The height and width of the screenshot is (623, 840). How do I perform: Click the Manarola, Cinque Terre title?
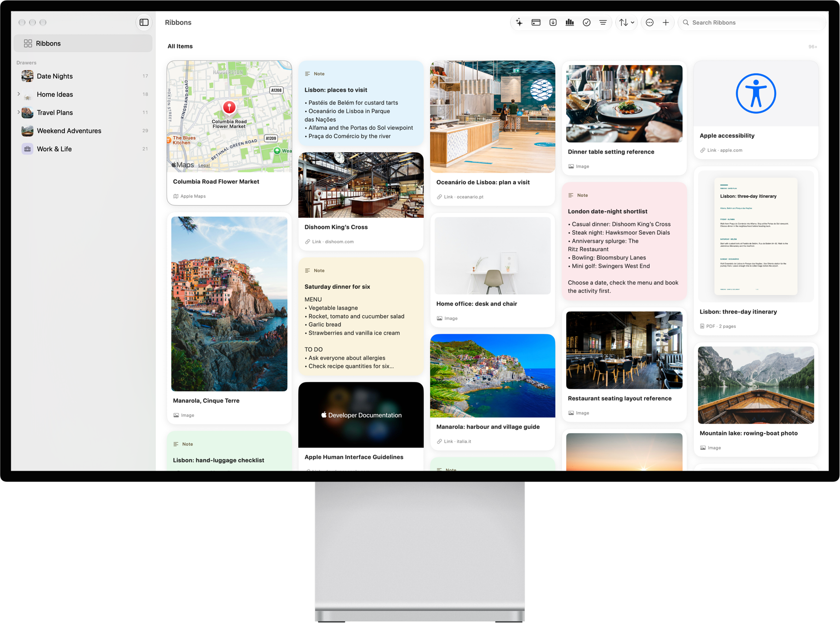[206, 401]
